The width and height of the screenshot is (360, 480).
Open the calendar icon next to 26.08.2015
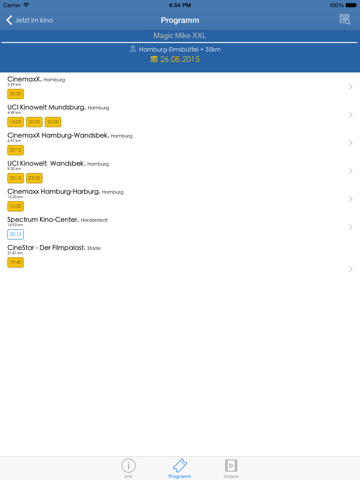coord(154,59)
